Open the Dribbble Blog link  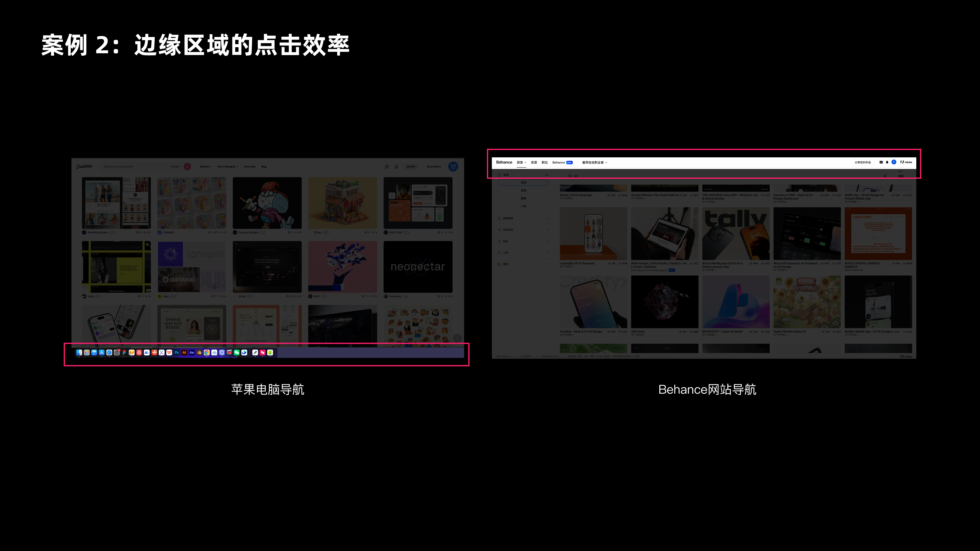[264, 167]
